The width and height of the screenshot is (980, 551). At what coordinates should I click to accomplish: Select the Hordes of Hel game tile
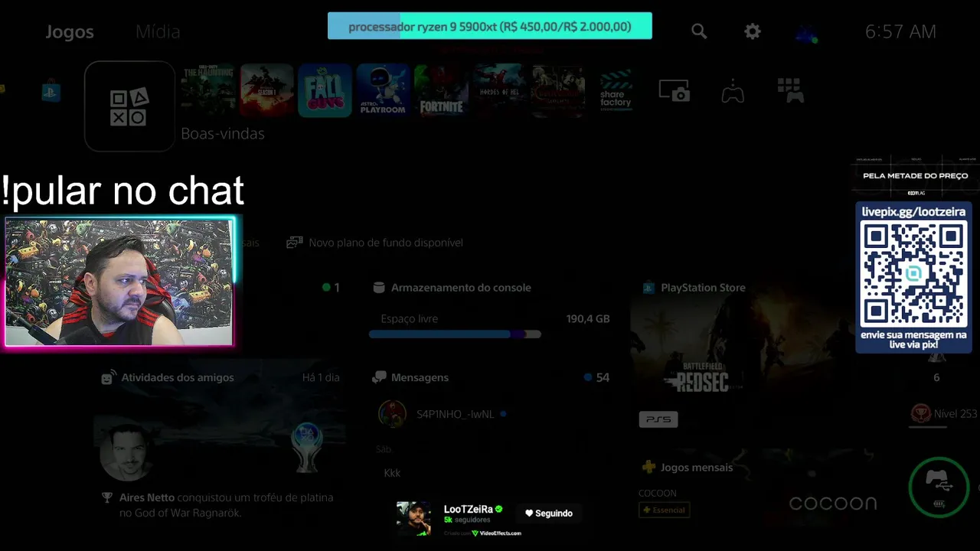[x=499, y=90]
